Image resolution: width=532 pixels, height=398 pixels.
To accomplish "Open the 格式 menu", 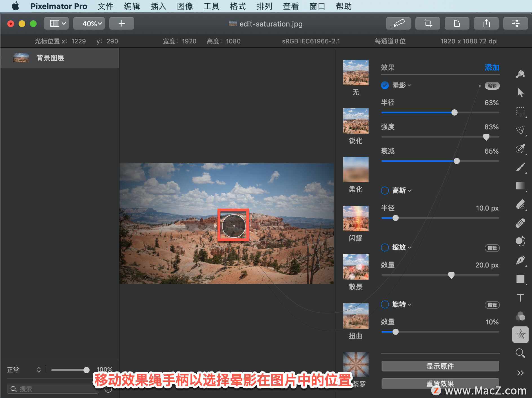I will pyautogui.click(x=238, y=6).
